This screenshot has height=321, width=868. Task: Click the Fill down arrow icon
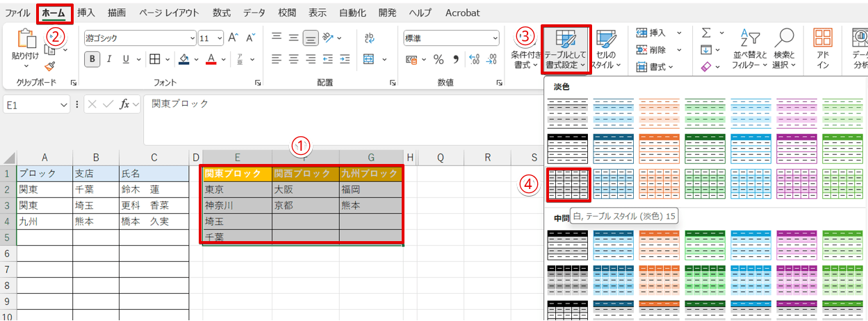pos(706,50)
